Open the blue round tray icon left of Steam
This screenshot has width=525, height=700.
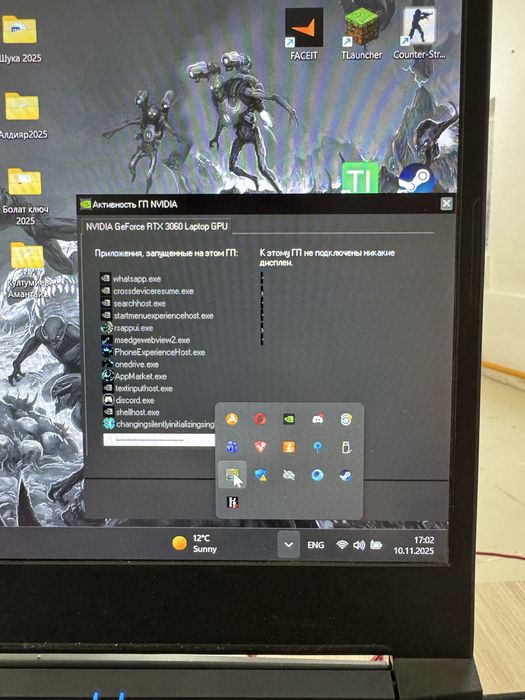coord(317,475)
